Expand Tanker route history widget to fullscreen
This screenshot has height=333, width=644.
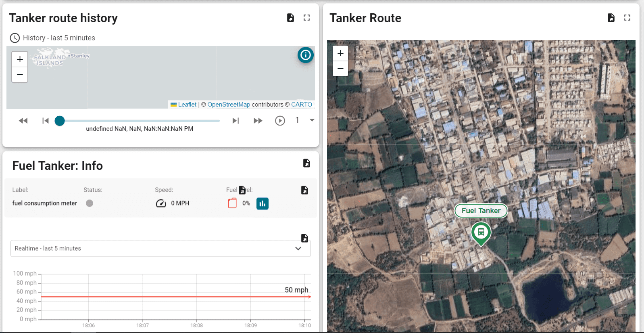coord(307,18)
